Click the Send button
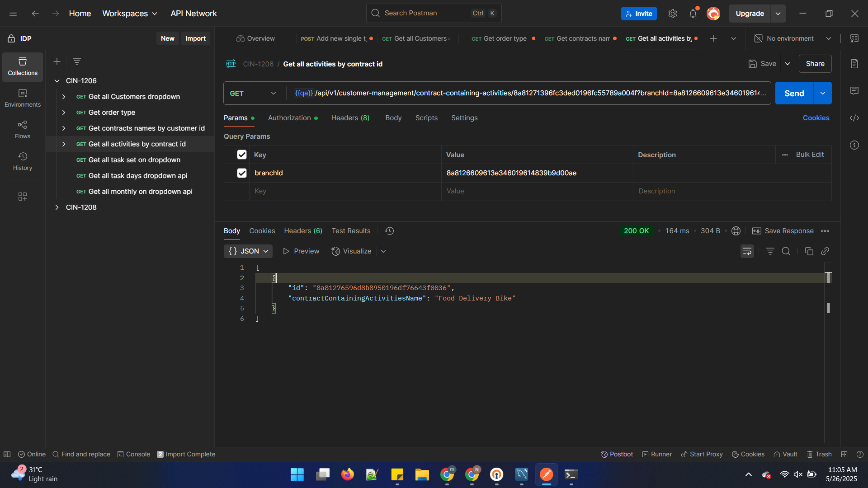Viewport: 868px width, 488px height. 794,93
